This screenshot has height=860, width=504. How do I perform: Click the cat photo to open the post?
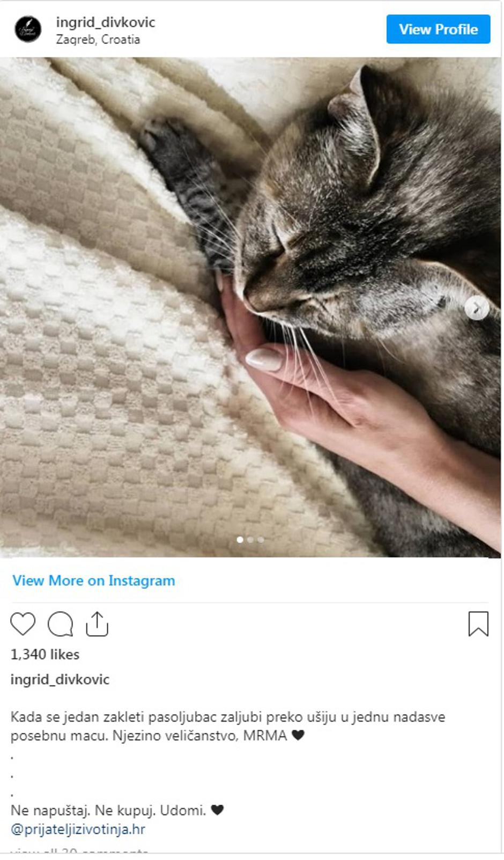point(250,307)
